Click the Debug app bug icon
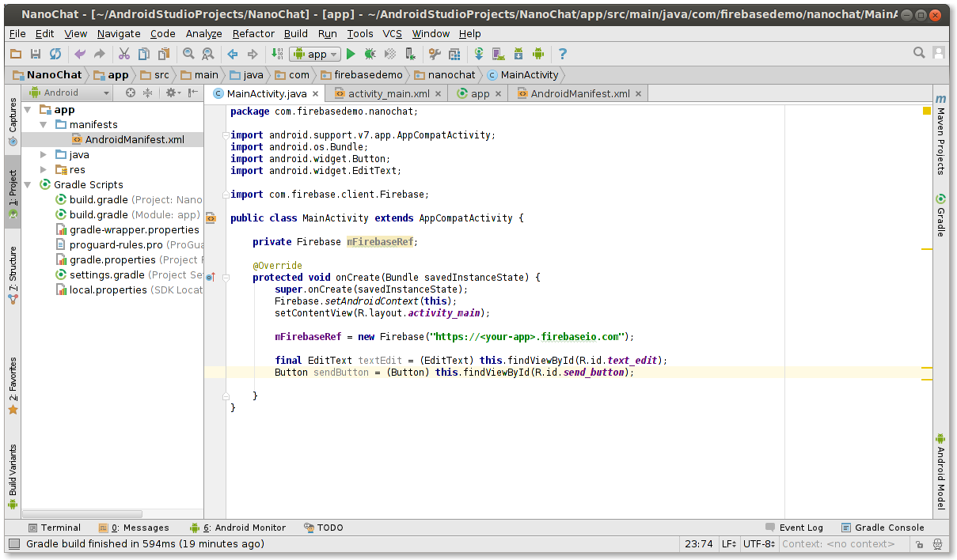The image size is (957, 560). tap(370, 54)
